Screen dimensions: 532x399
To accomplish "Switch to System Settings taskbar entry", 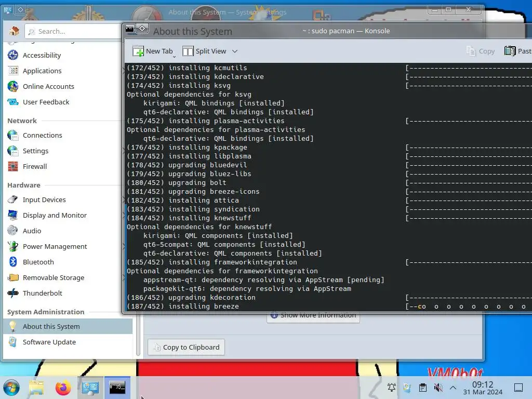I will [x=90, y=388].
